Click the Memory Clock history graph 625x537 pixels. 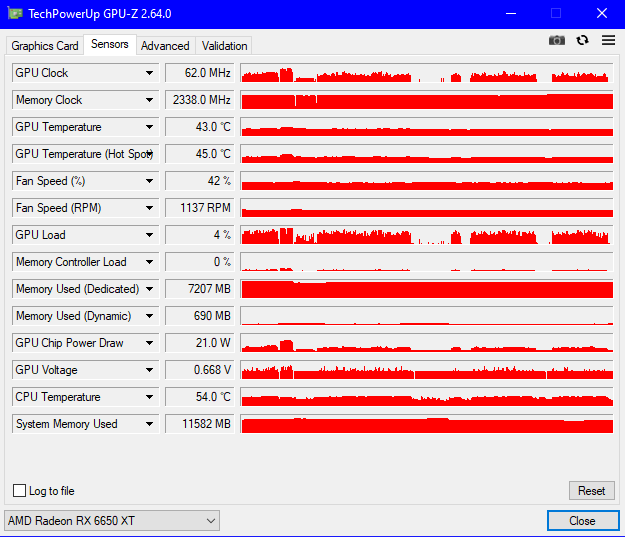click(427, 100)
